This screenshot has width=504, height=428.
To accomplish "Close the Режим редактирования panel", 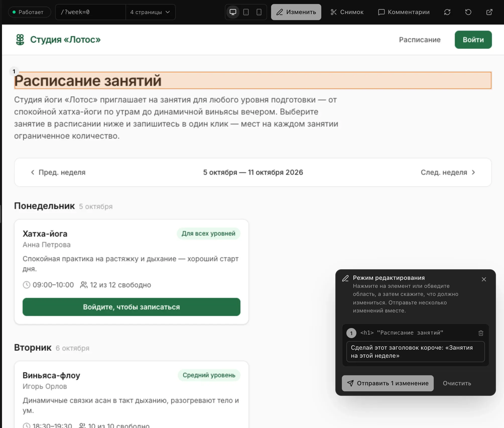I will [484, 279].
